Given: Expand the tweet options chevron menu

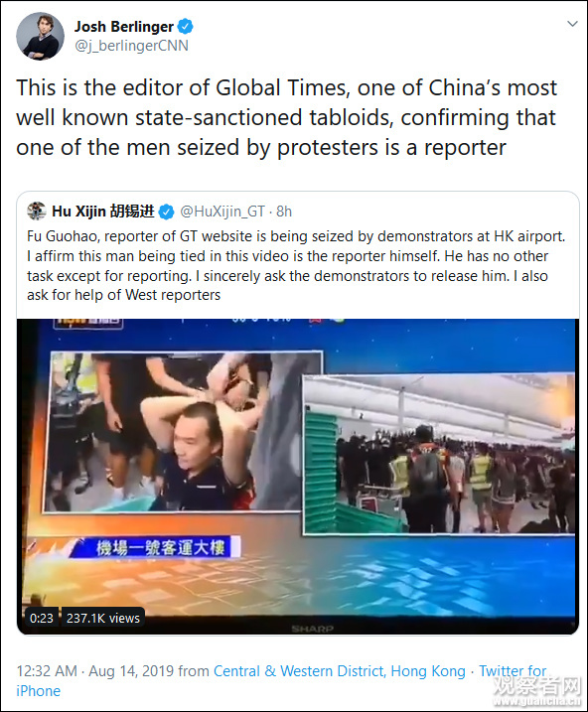Looking at the screenshot, I should pyautogui.click(x=572, y=24).
